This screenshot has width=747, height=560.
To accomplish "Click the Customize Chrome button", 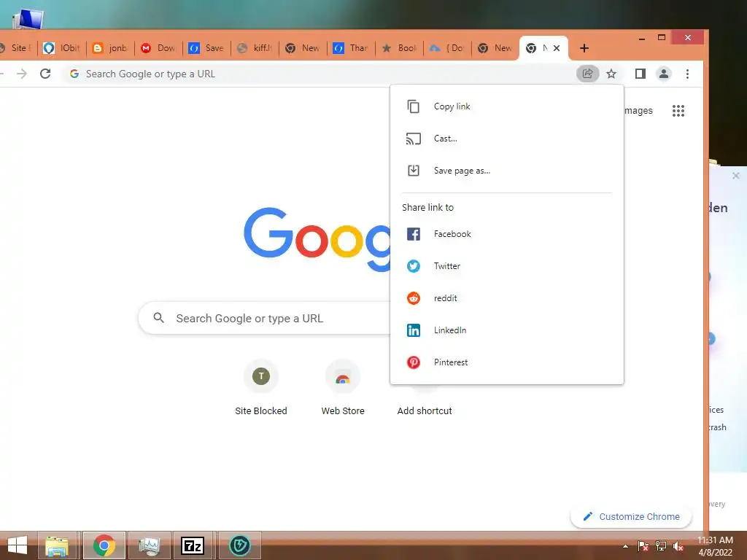I will point(631,517).
